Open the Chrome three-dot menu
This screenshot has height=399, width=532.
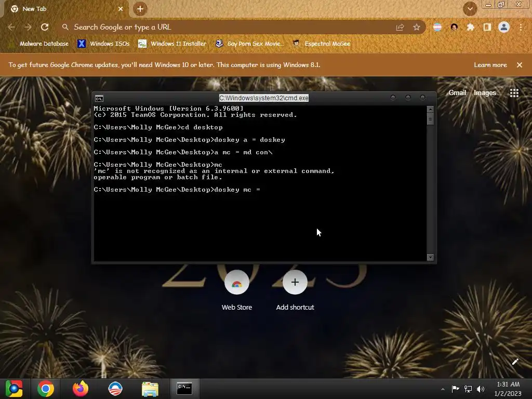click(x=521, y=27)
